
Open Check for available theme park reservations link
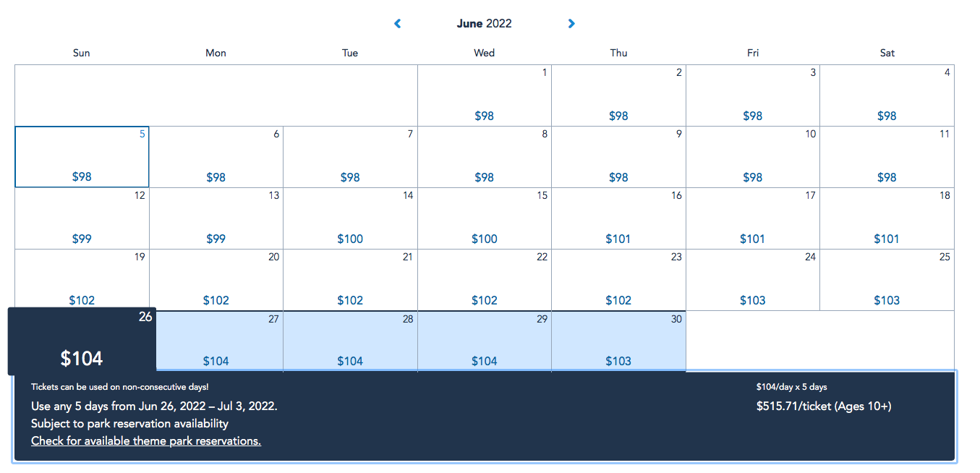[146, 441]
